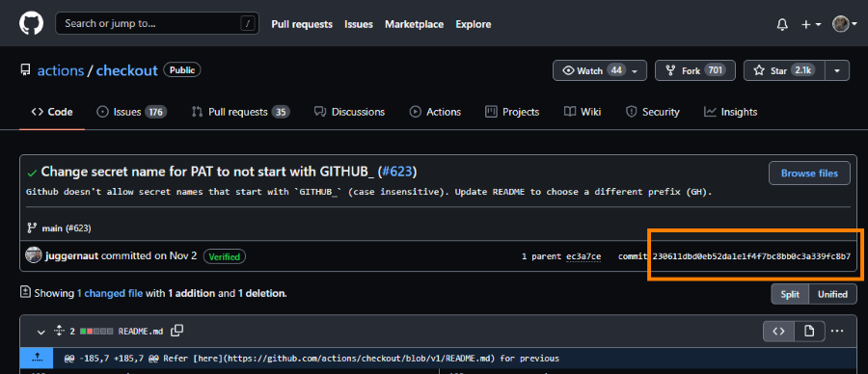868x374 pixels.
Task: Select the Split diff view
Action: pyautogui.click(x=790, y=294)
